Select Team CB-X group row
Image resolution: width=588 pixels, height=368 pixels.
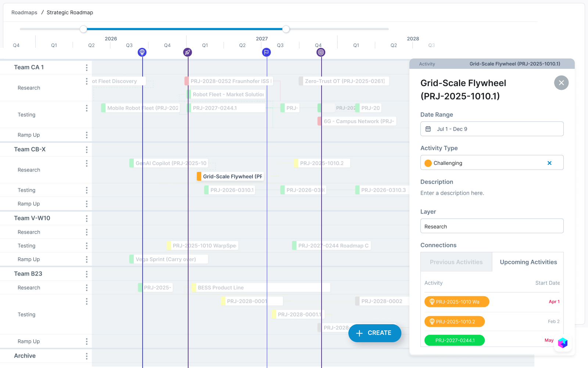(x=46, y=149)
